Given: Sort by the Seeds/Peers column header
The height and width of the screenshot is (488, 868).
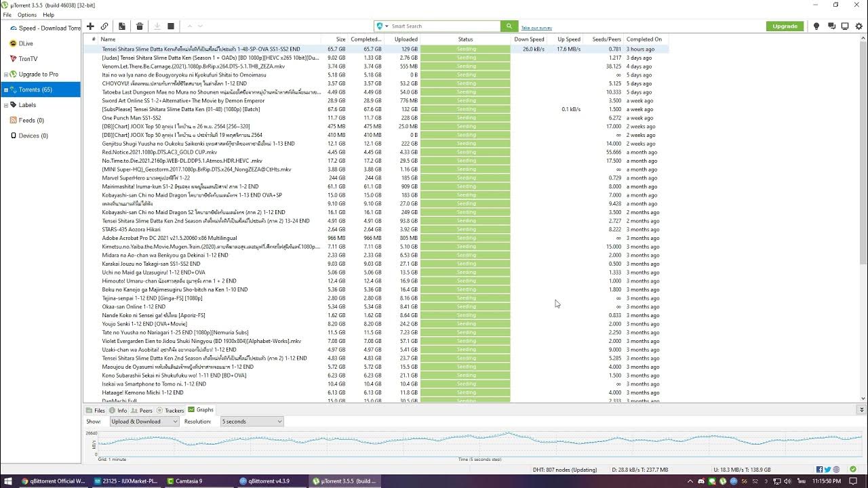Looking at the screenshot, I should click(x=604, y=39).
